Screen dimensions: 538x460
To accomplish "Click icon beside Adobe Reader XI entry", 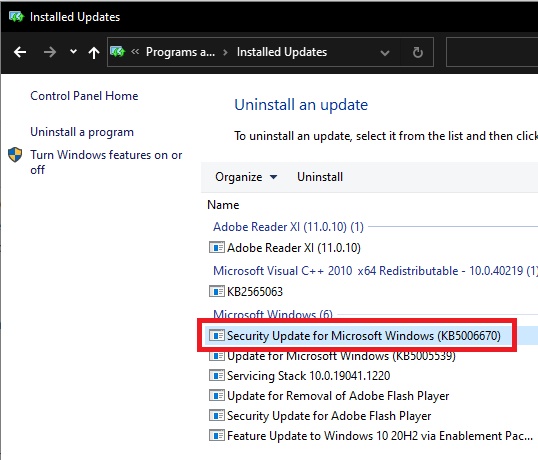I will 217,247.
